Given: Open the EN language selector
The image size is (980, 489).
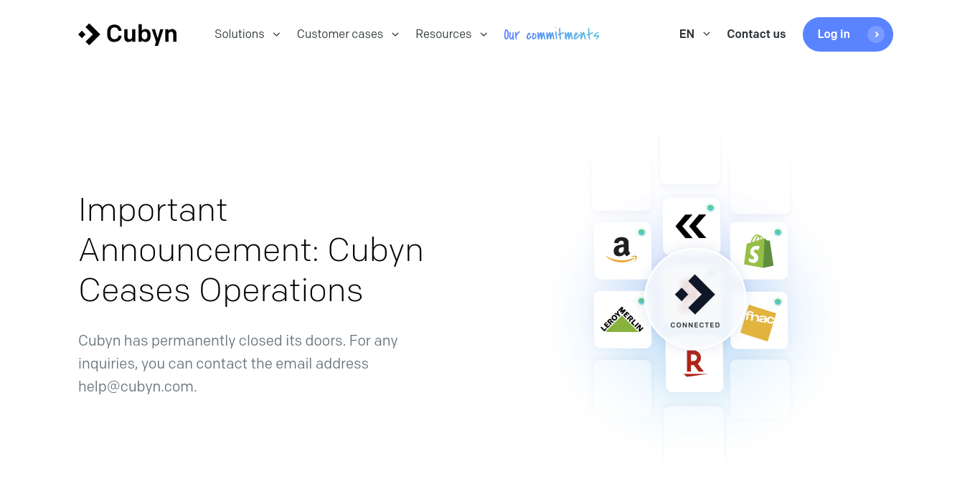Looking at the screenshot, I should (x=693, y=34).
